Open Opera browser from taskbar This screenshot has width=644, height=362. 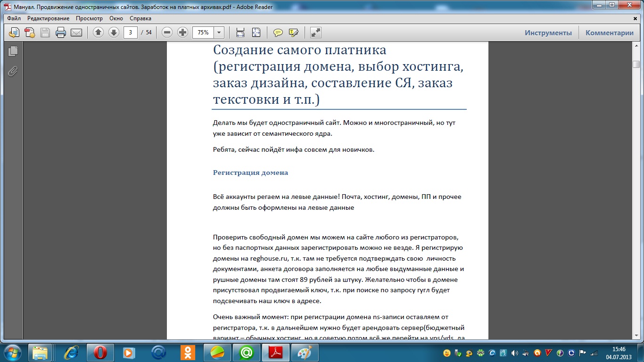coord(100,352)
